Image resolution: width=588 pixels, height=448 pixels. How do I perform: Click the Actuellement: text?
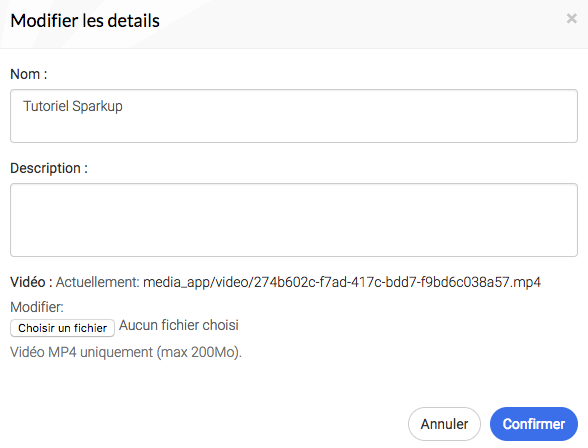pyautogui.click(x=98, y=282)
